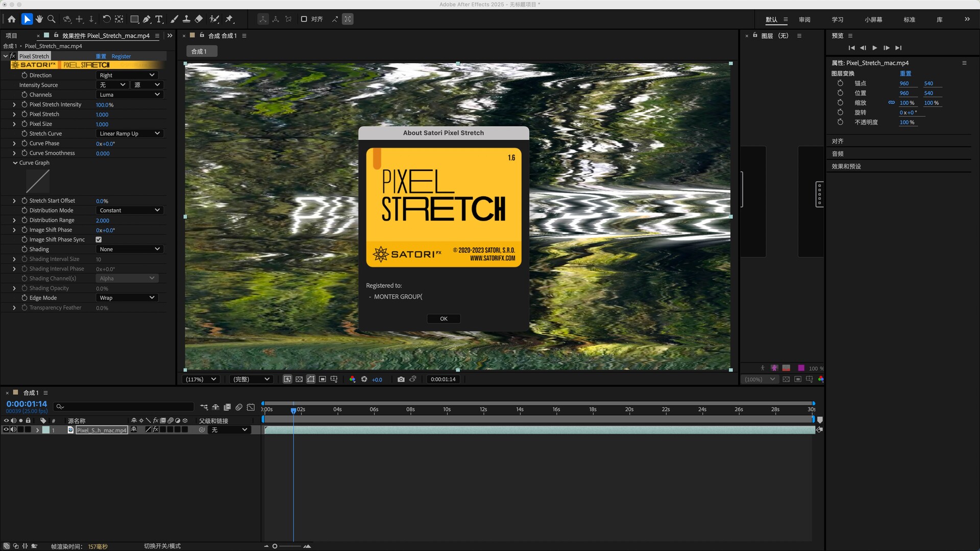980x551 pixels.
Task: Click the Home icon in toolbar
Action: (12, 19)
